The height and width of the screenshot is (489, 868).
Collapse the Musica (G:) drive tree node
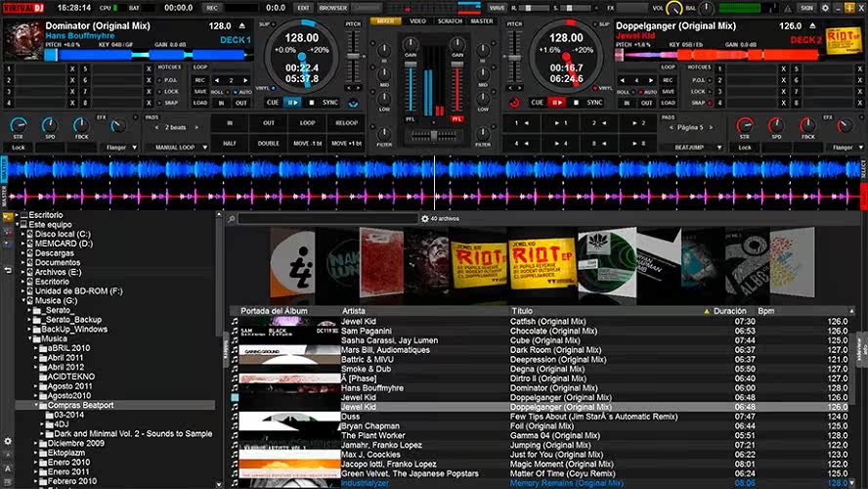[x=23, y=300]
